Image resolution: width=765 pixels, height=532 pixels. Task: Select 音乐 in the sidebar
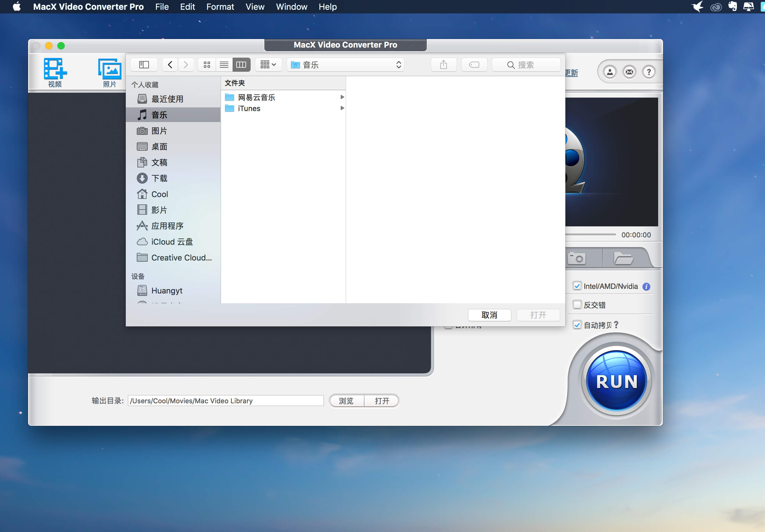pyautogui.click(x=173, y=115)
